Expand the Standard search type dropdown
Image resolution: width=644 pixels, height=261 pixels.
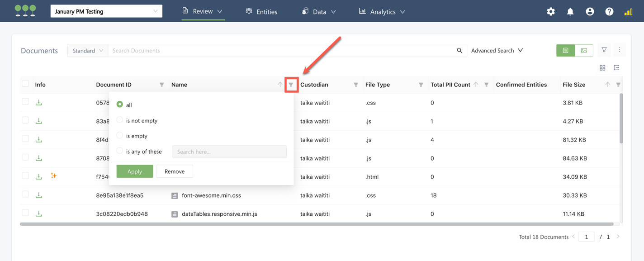[88, 51]
